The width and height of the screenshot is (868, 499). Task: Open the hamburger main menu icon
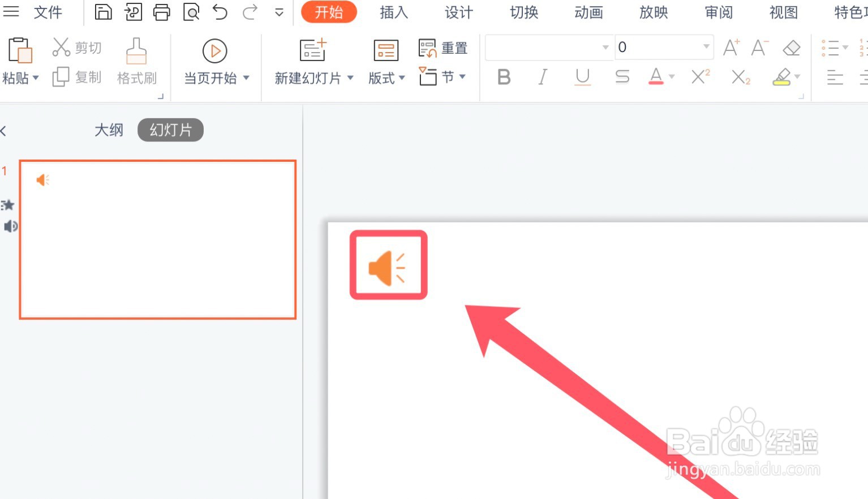point(11,11)
